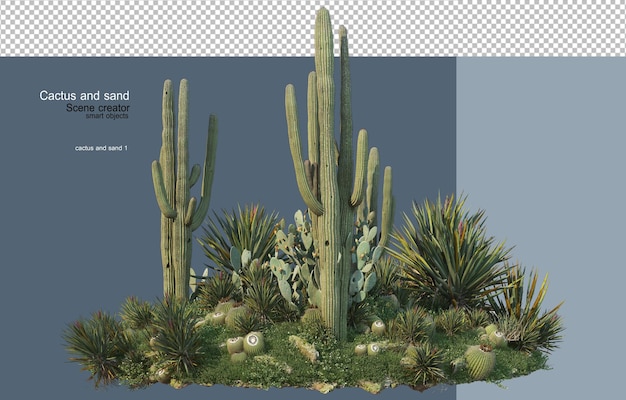The image size is (626, 400).
Task: Click the 'smart objects' text
Action: [107, 116]
